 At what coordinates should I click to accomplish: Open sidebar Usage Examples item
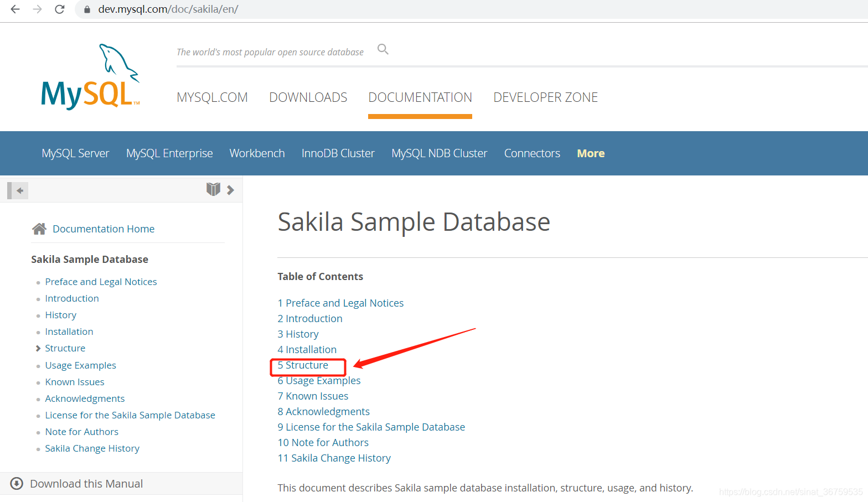click(x=81, y=365)
